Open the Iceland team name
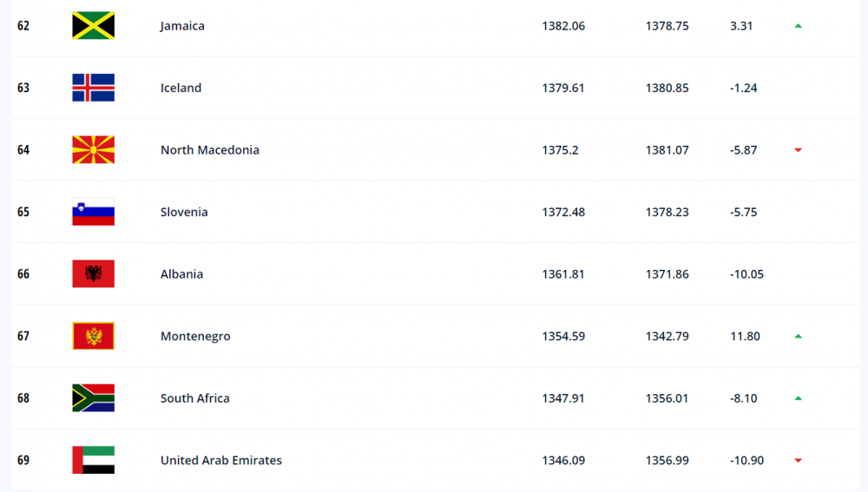Image resolution: width=868 pixels, height=492 pixels. (181, 88)
